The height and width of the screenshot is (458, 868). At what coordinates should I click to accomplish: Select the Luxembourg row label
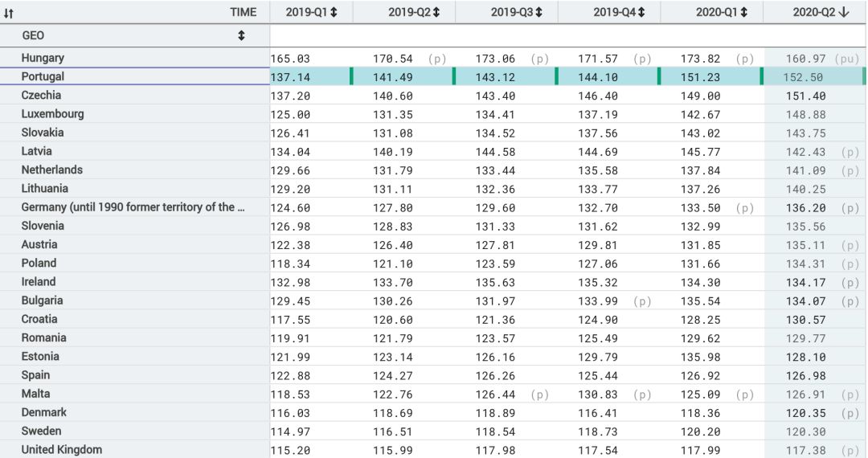tap(52, 114)
